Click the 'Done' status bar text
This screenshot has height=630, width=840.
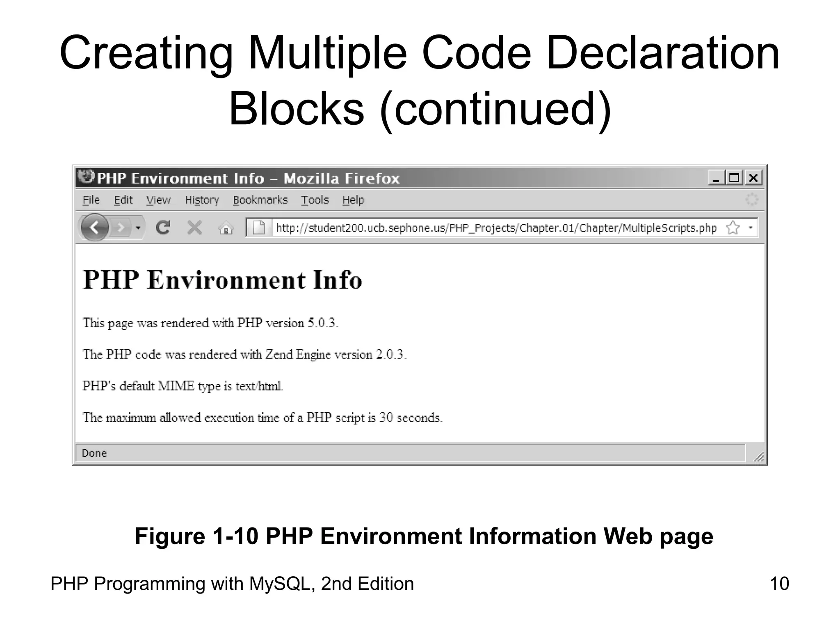[94, 453]
